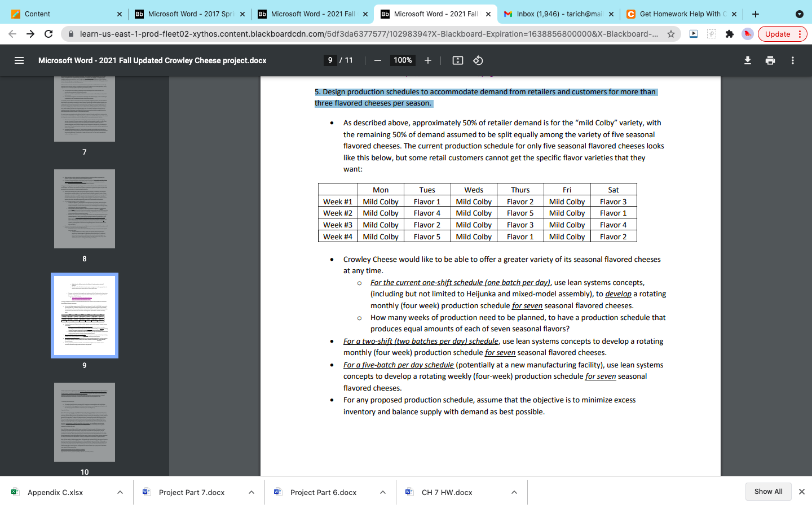Zoom in with the plus icon
The height and width of the screenshot is (508, 812).
click(428, 60)
